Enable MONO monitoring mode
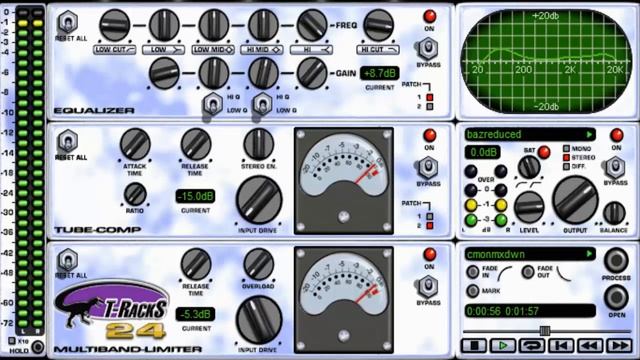 tap(567, 149)
